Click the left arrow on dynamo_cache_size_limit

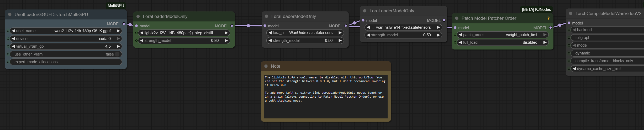coord(574,69)
